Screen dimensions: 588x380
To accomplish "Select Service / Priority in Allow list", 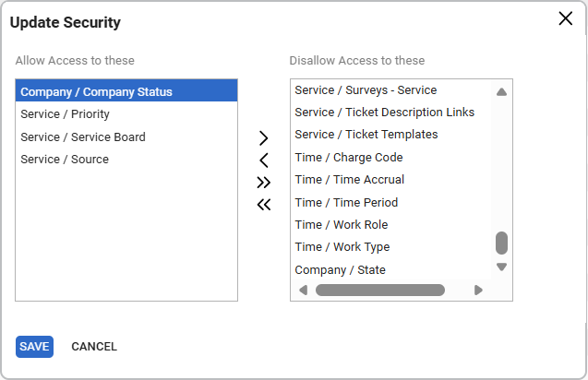I will [x=65, y=114].
